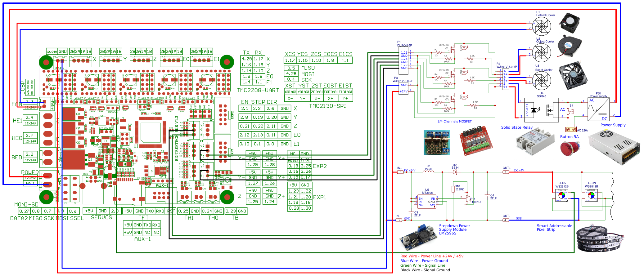This screenshot has width=644, height=276.
Task: Click the IN+ terminal of stepdown module
Action: pos(400,172)
